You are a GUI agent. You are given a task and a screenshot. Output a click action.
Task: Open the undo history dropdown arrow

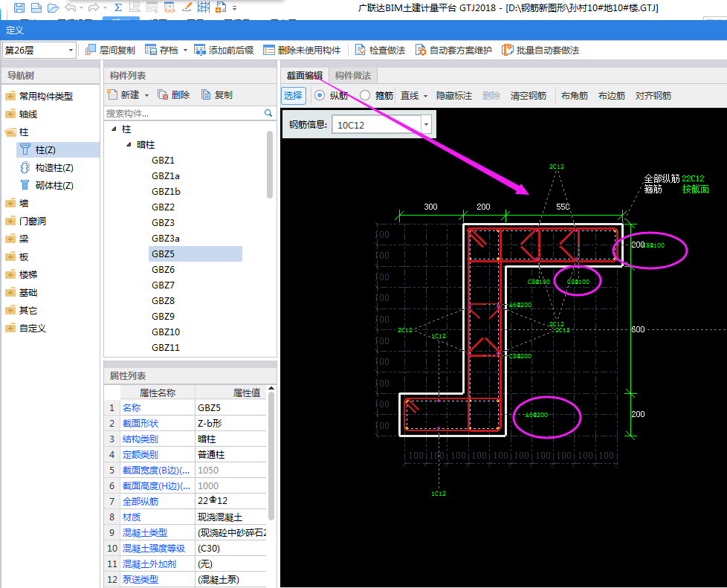(81, 8)
